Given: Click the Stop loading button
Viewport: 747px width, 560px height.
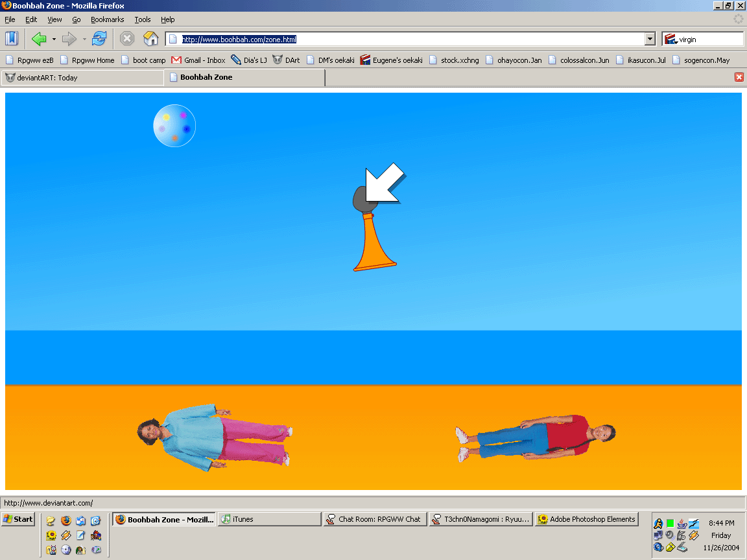Looking at the screenshot, I should pos(126,39).
